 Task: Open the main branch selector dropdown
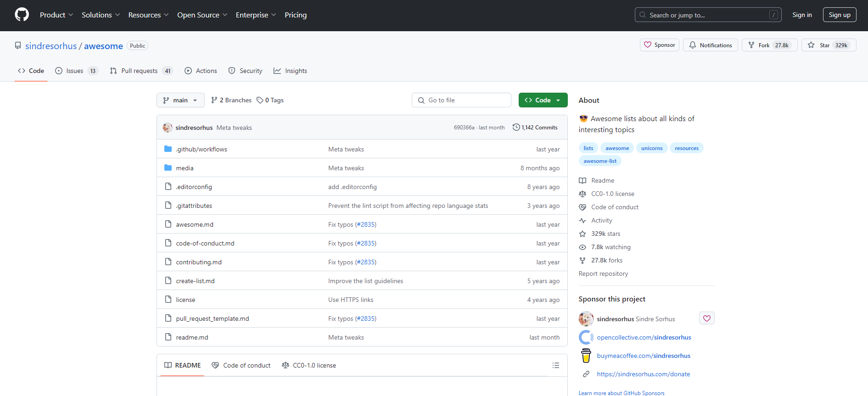point(180,100)
